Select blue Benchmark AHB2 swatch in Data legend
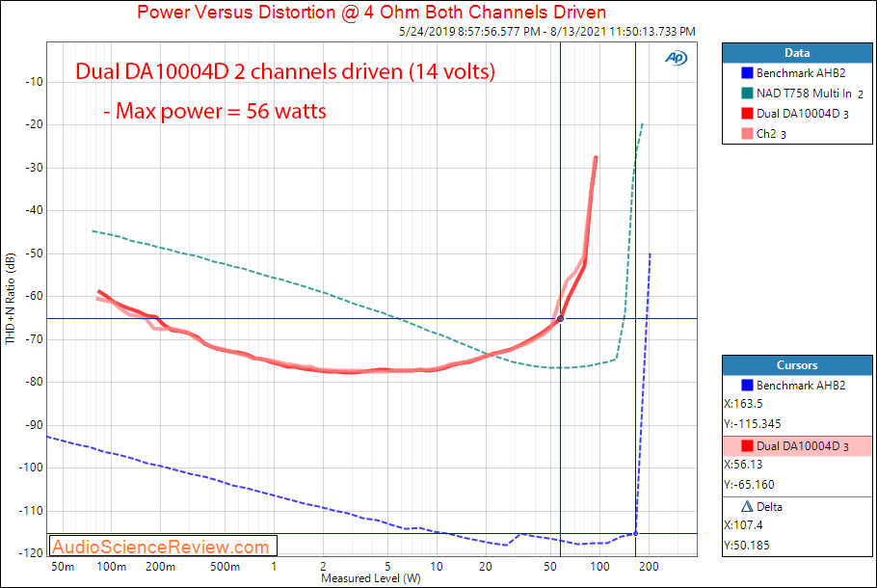 (x=747, y=73)
